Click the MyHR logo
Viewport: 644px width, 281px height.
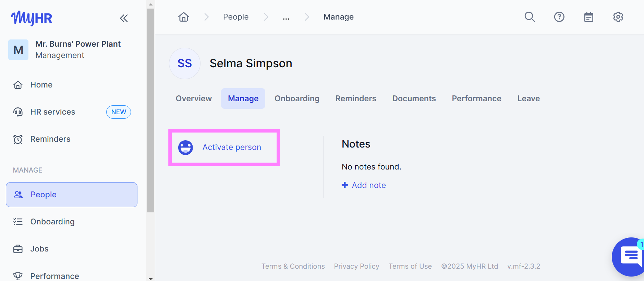(32, 18)
